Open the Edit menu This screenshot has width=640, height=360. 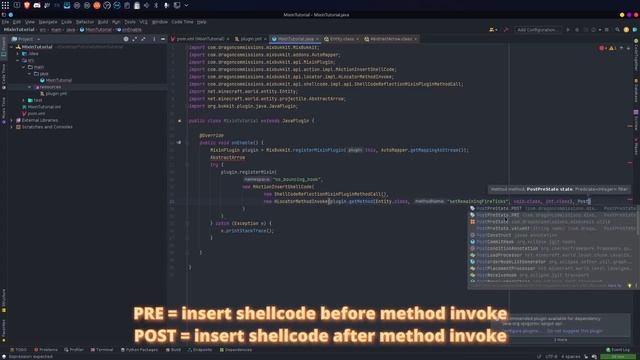pos(17,22)
